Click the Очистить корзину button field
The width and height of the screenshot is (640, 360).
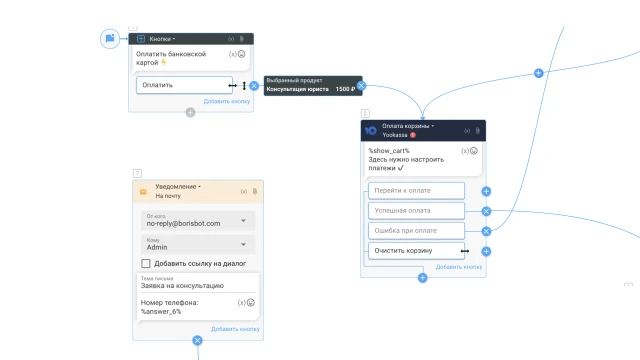[x=416, y=251]
